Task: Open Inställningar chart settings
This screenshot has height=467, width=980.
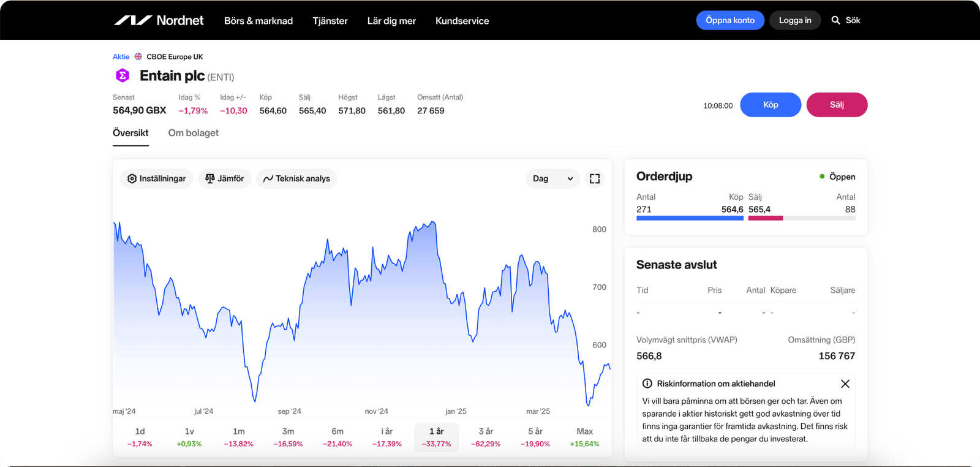Action: click(x=157, y=178)
